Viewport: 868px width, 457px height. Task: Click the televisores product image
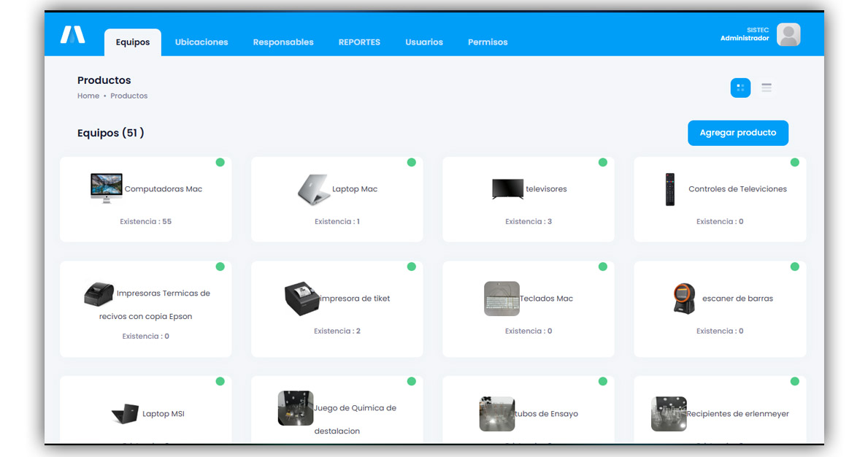[x=507, y=189]
